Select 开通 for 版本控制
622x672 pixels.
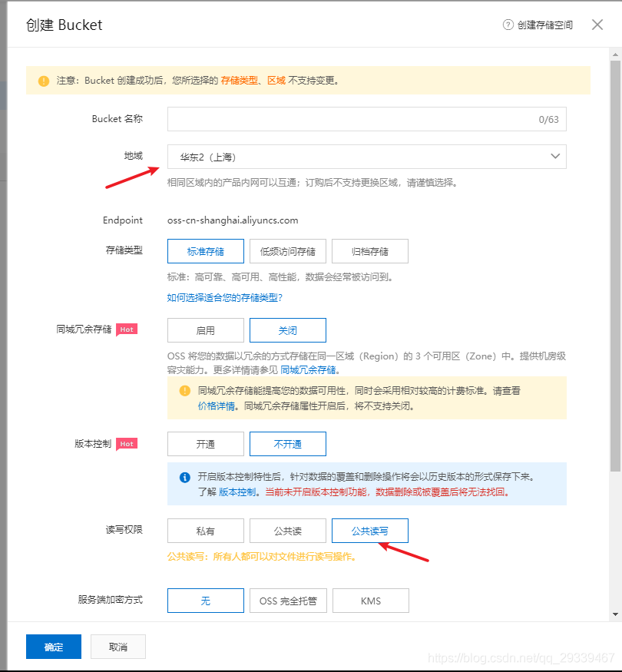[206, 444]
